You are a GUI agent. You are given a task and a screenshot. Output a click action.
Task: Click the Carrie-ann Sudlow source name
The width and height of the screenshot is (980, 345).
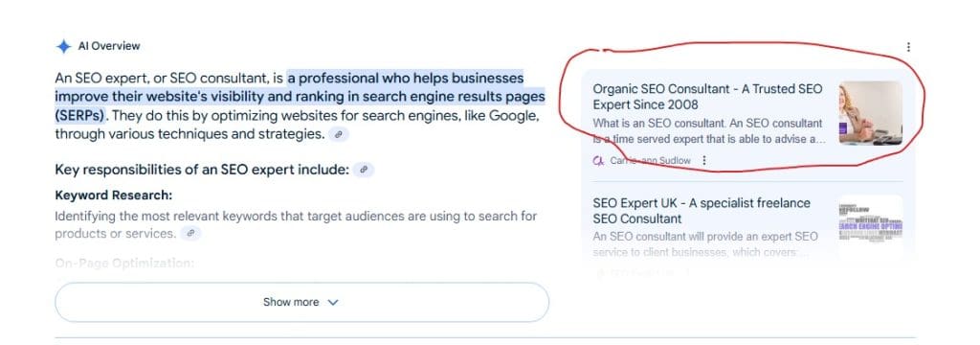coord(650,161)
